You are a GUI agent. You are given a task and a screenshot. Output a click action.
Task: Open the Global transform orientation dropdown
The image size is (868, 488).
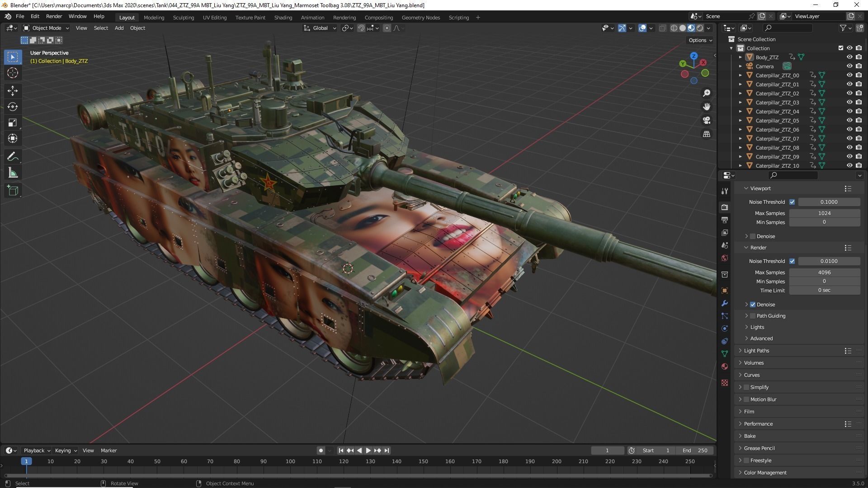click(320, 28)
